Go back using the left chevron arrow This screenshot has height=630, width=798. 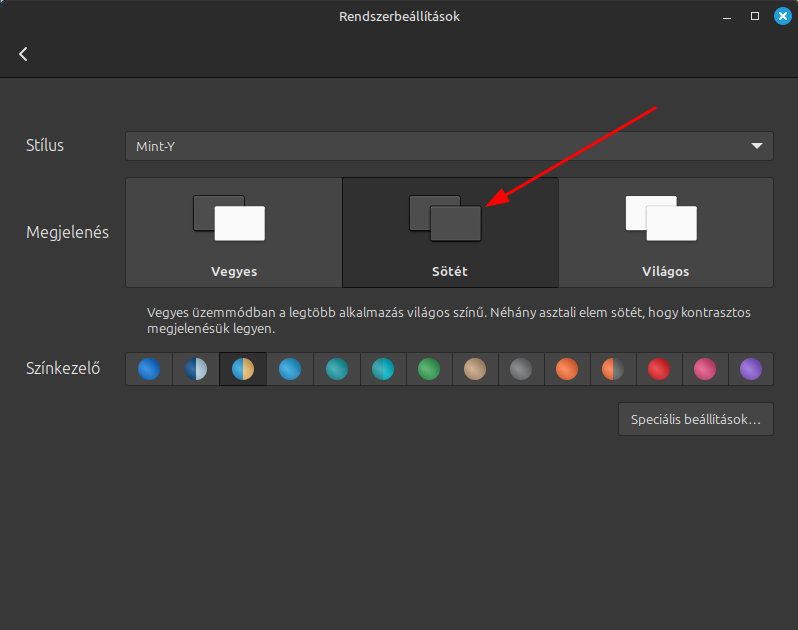tap(23, 54)
